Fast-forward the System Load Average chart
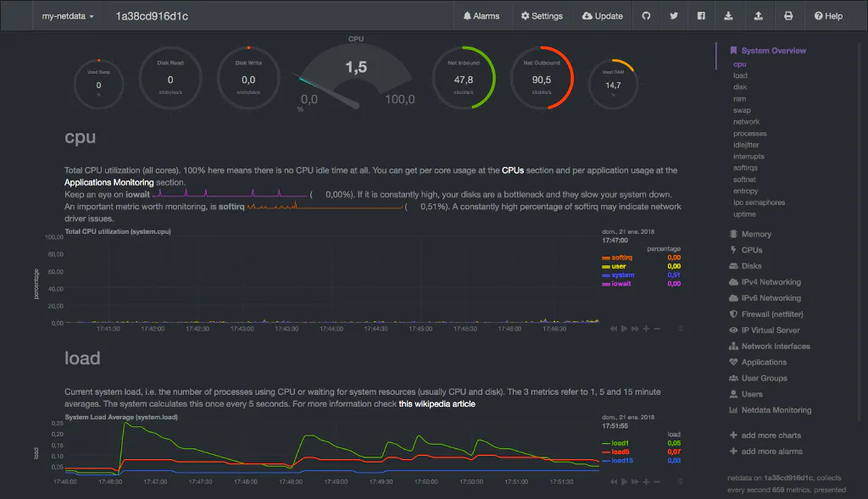This screenshot has width=868, height=499. pos(635,482)
